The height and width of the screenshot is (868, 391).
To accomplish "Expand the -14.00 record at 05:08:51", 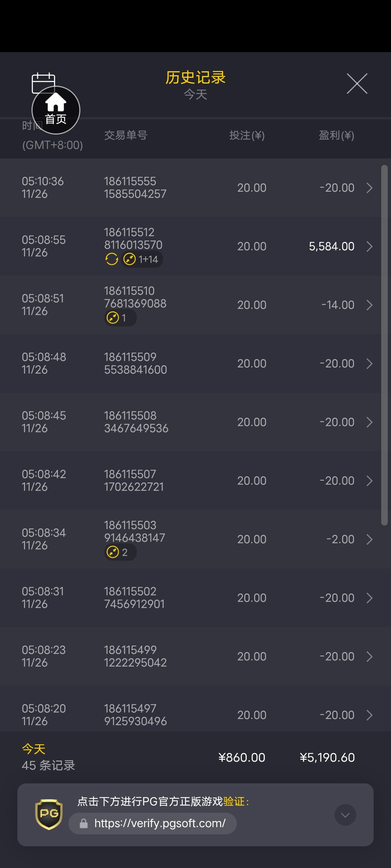I will pos(369,305).
